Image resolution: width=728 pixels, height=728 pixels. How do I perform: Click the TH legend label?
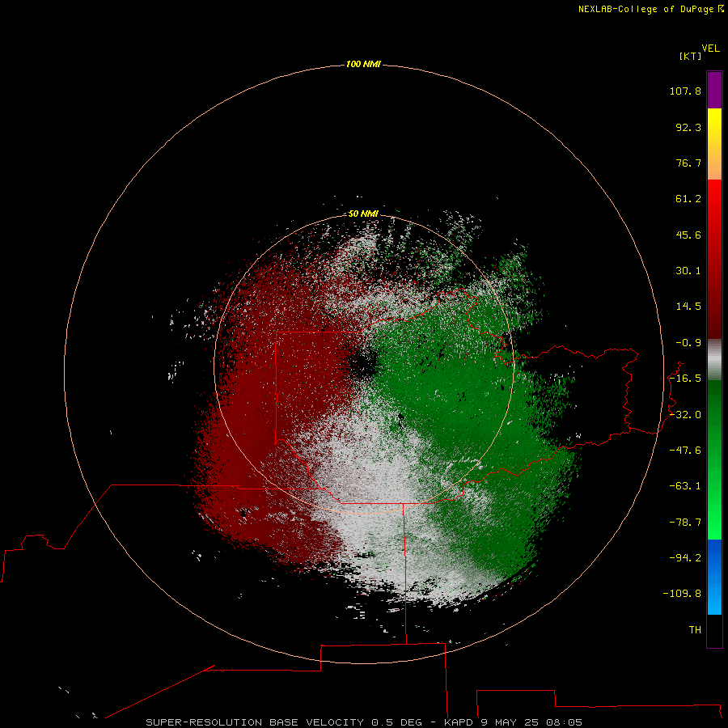[695, 630]
